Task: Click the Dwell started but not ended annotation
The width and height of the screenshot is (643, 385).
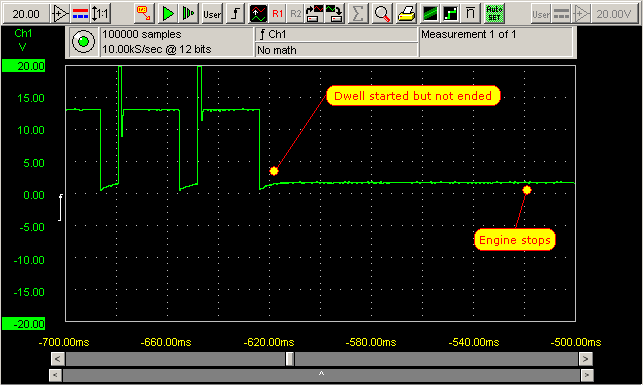Action: [413, 96]
